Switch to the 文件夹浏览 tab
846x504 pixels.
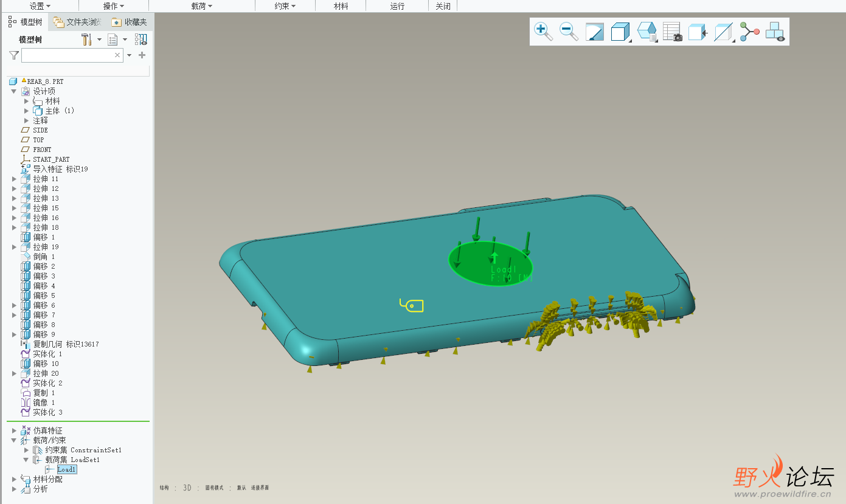[77, 22]
